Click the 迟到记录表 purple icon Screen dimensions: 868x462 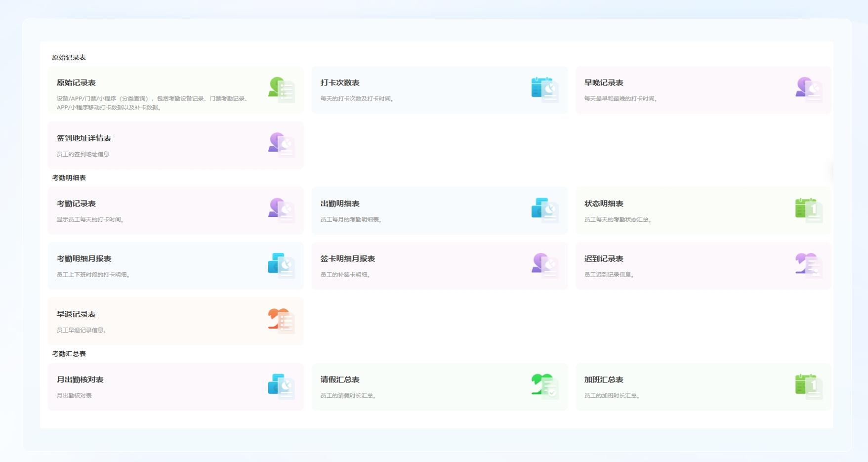click(809, 266)
